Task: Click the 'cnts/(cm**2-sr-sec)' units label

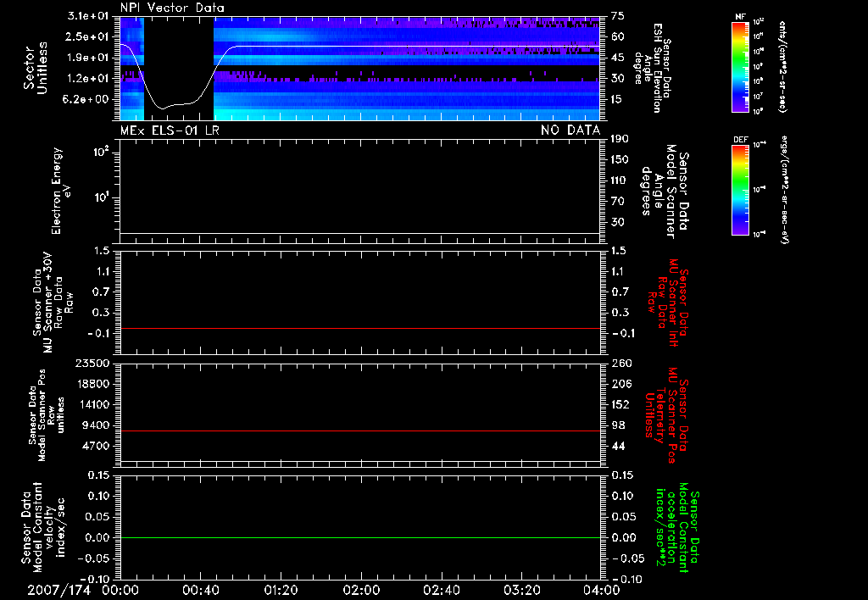Action: click(782, 66)
